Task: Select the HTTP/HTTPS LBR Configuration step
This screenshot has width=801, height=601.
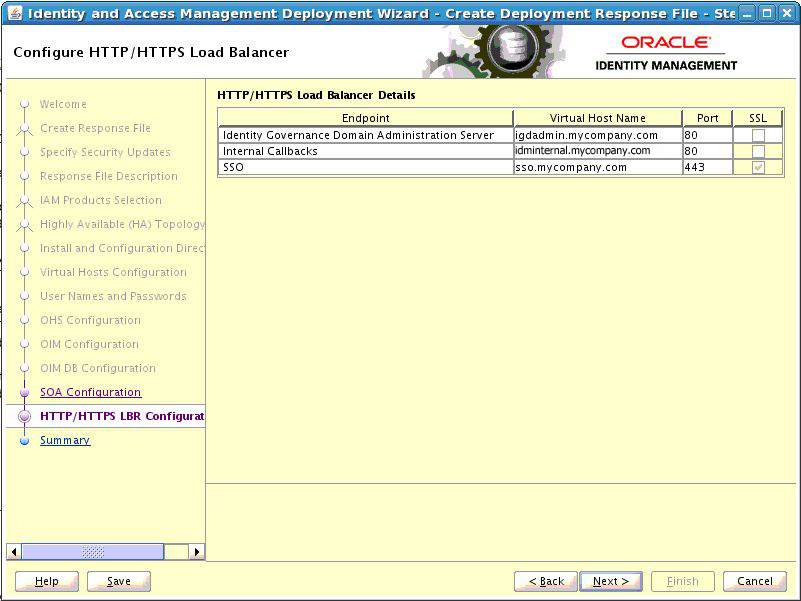Action: click(122, 417)
